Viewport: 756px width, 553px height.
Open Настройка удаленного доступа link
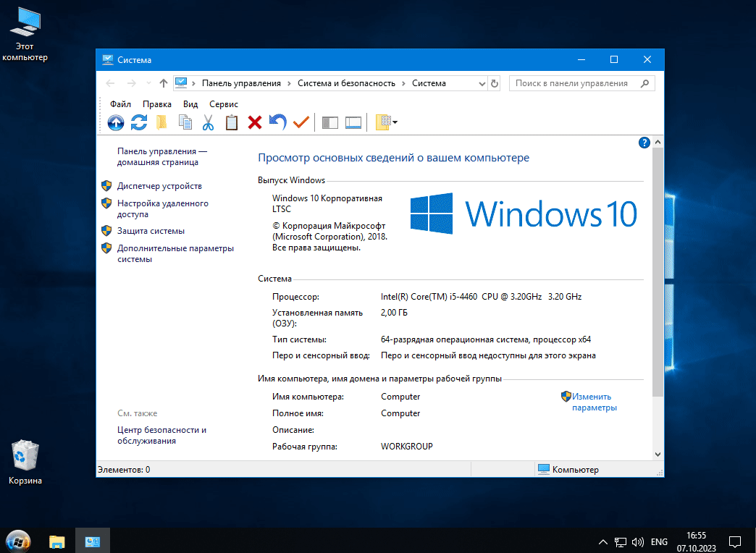163,208
